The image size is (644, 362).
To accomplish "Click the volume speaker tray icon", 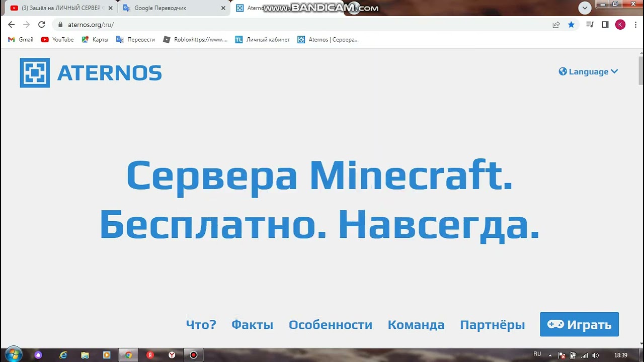I will [x=596, y=355].
